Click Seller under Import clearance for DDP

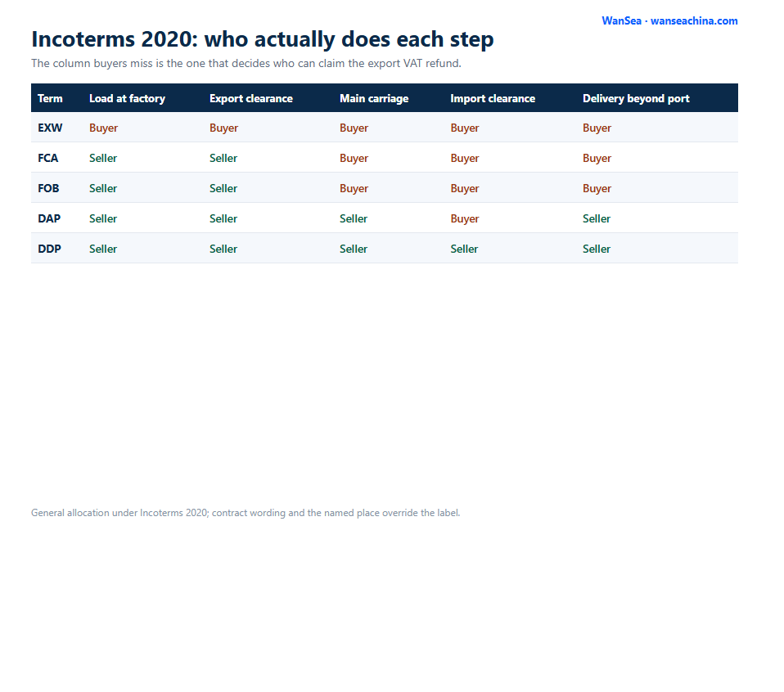pos(464,249)
